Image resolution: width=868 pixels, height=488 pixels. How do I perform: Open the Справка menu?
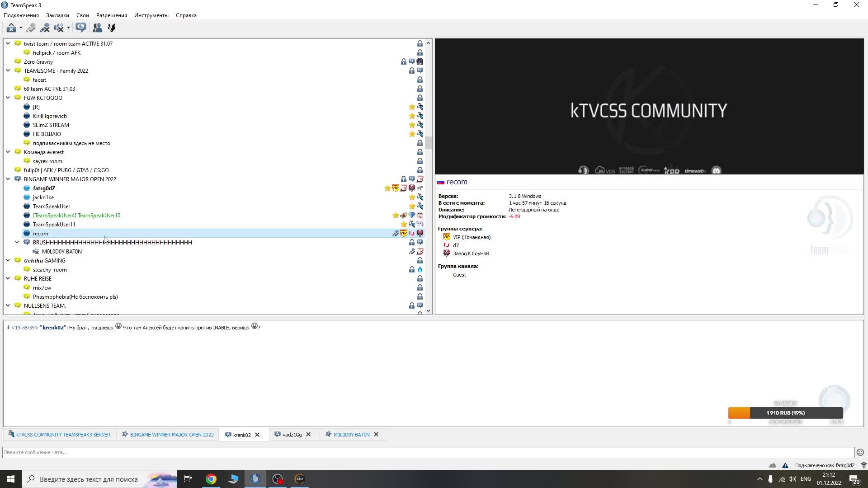[x=186, y=15]
